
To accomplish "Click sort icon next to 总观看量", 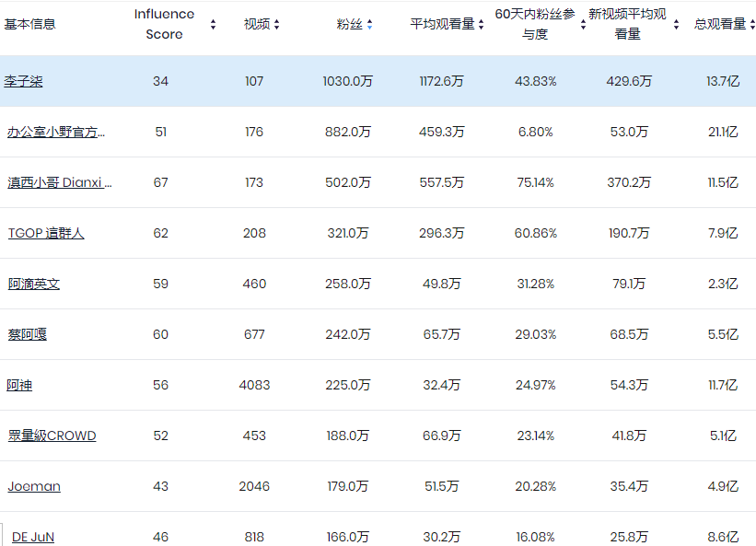I will [x=752, y=25].
